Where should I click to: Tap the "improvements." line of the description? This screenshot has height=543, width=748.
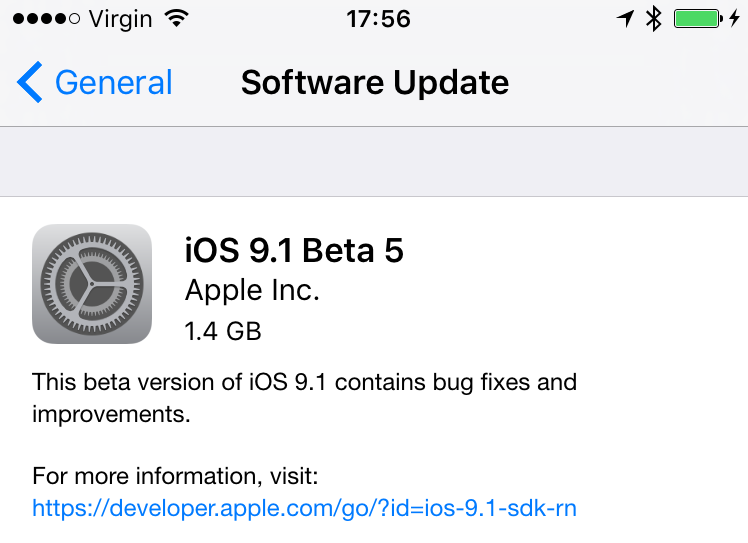point(111,413)
